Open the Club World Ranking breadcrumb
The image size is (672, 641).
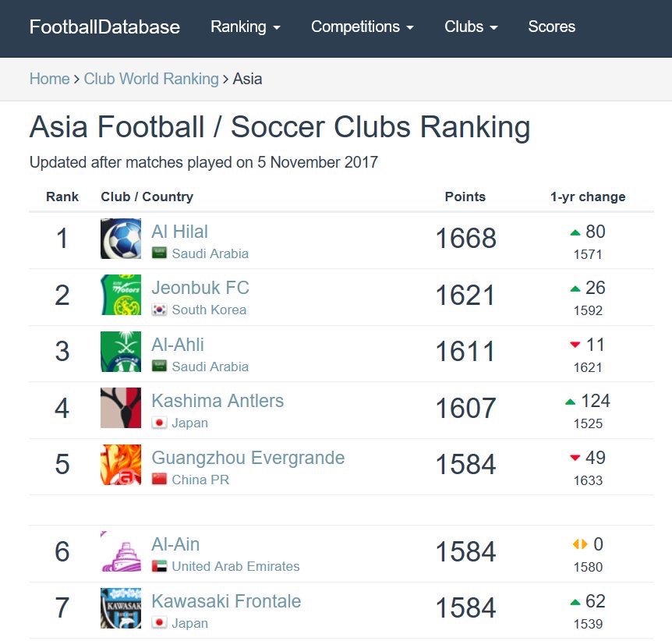[x=151, y=79]
